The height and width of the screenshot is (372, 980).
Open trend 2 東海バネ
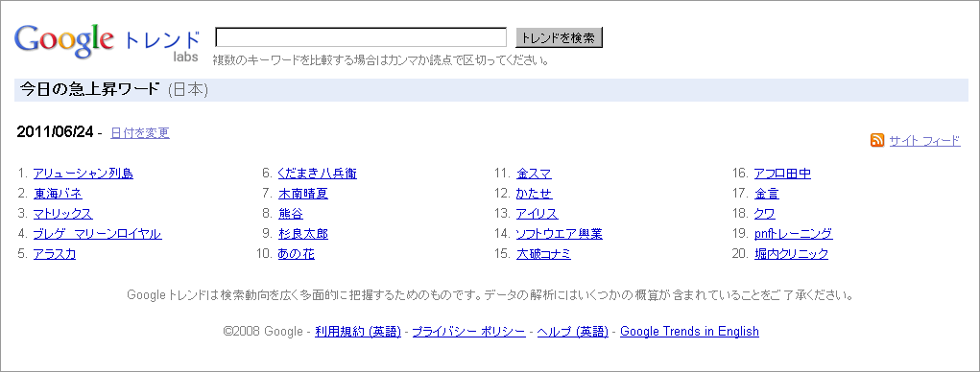point(58,194)
